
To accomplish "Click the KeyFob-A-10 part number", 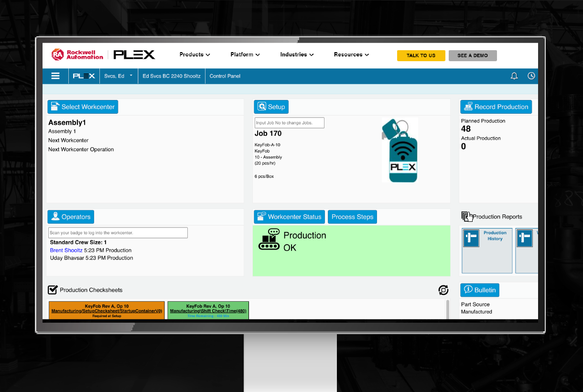I will click(268, 145).
